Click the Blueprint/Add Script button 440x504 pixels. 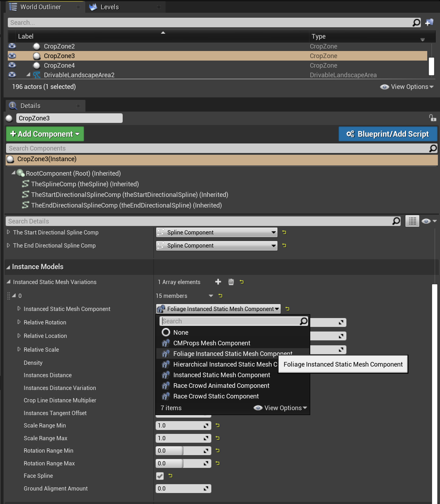(388, 134)
